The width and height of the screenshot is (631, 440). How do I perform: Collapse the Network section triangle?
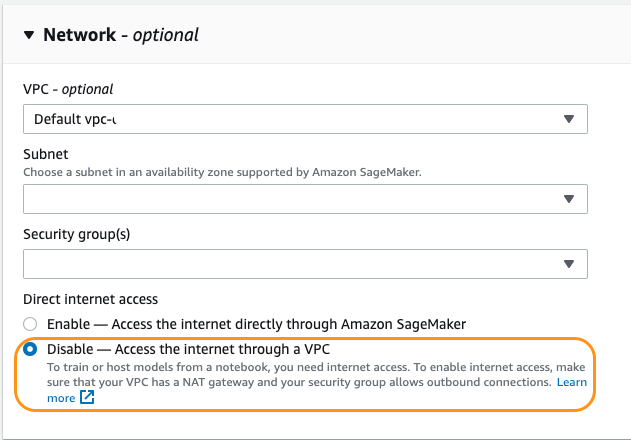click(x=28, y=35)
